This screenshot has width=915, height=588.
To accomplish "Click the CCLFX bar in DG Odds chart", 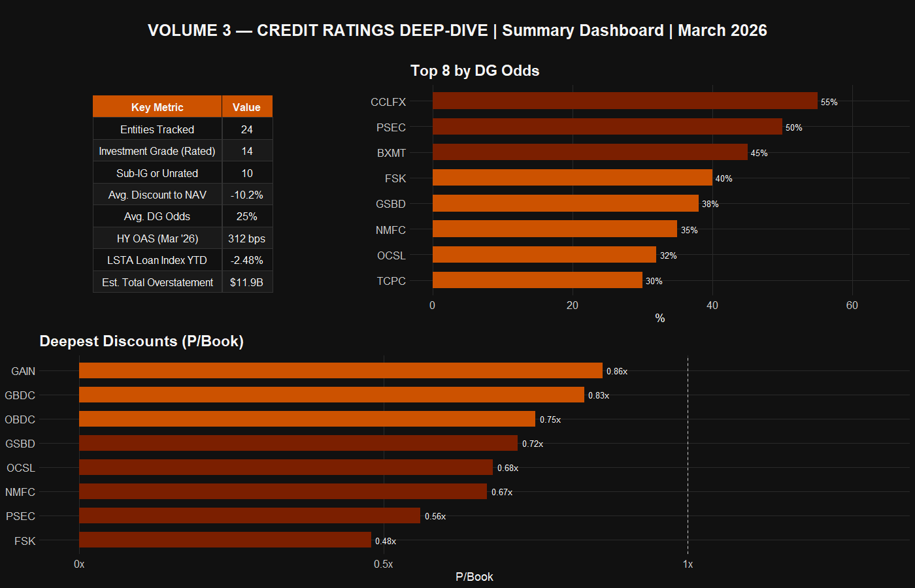I will (624, 101).
